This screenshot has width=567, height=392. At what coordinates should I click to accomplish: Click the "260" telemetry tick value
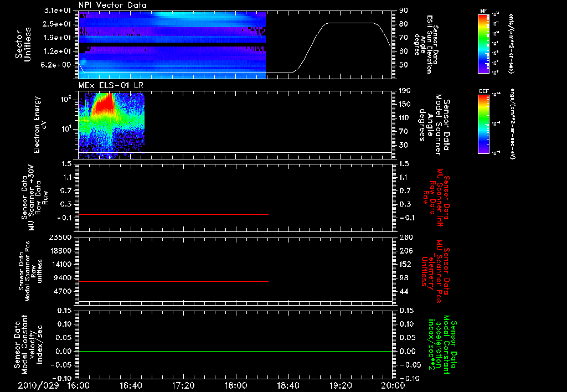406,237
